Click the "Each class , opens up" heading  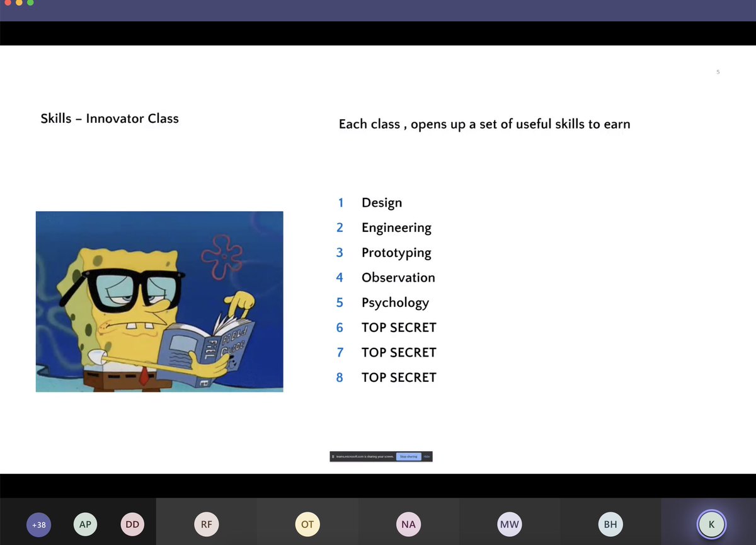tap(484, 124)
